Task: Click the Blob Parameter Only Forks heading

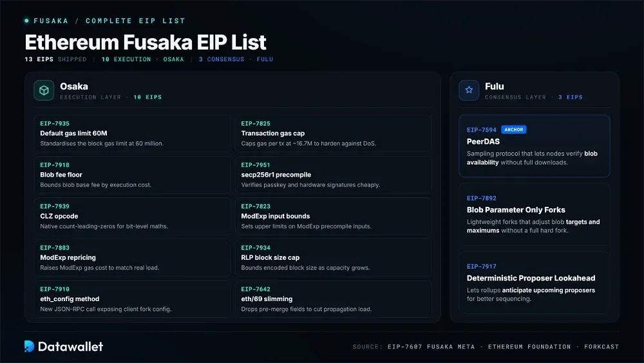Action: tap(516, 210)
